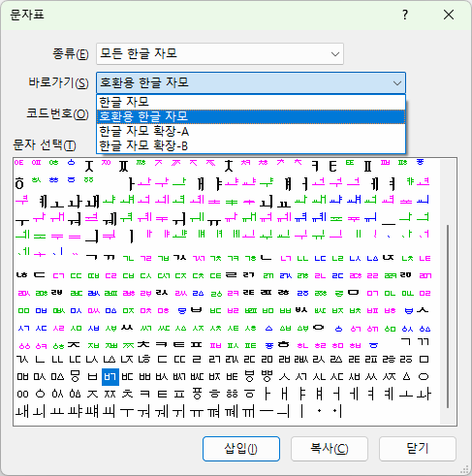Select the black ㅿ triangle character
This screenshot has height=476, width=472.
[x=406, y=377]
